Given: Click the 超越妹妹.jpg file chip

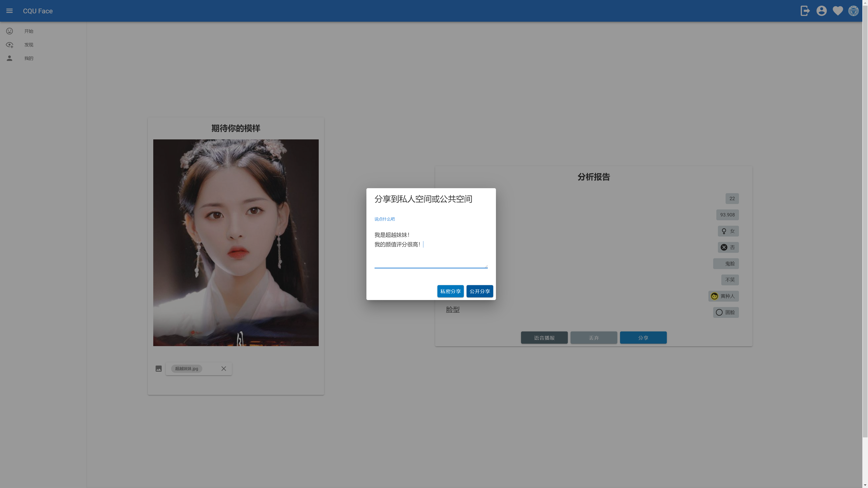Looking at the screenshot, I should click(x=186, y=368).
